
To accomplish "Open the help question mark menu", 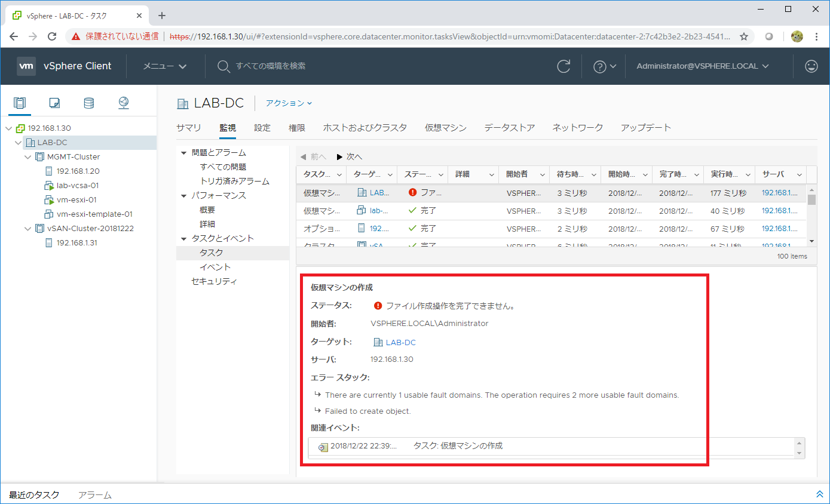I will click(604, 66).
